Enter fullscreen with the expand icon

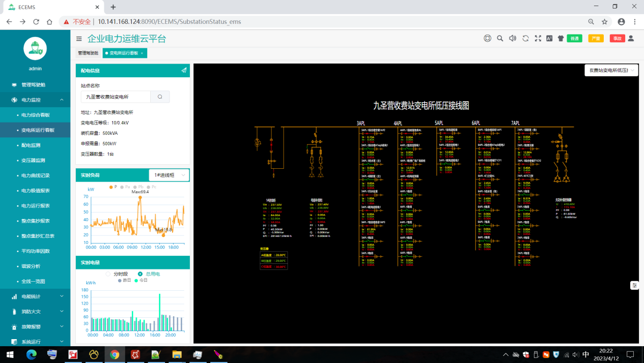point(538,38)
